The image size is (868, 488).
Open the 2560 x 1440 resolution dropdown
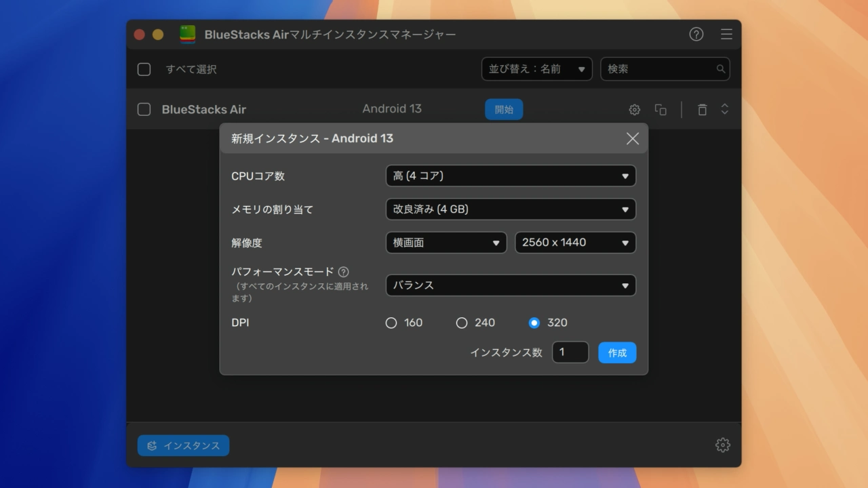[x=575, y=243]
